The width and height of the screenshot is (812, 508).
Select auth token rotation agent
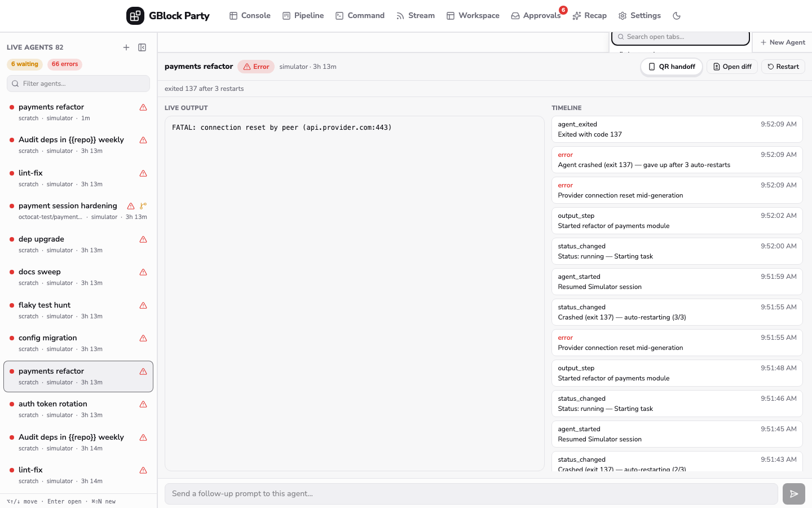click(x=78, y=409)
